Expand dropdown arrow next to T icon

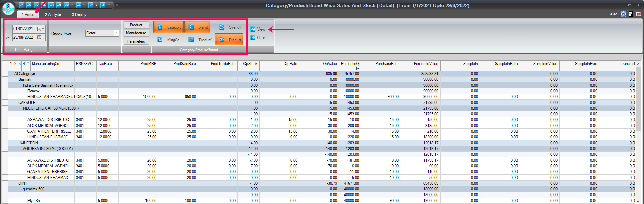(x=96, y=5)
